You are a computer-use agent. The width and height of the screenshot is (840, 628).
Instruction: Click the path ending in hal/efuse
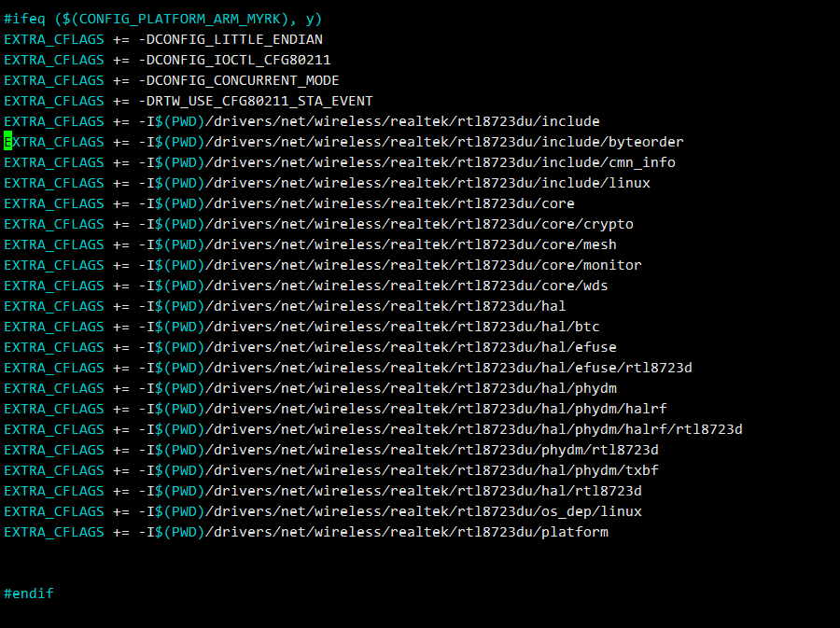[377, 347]
